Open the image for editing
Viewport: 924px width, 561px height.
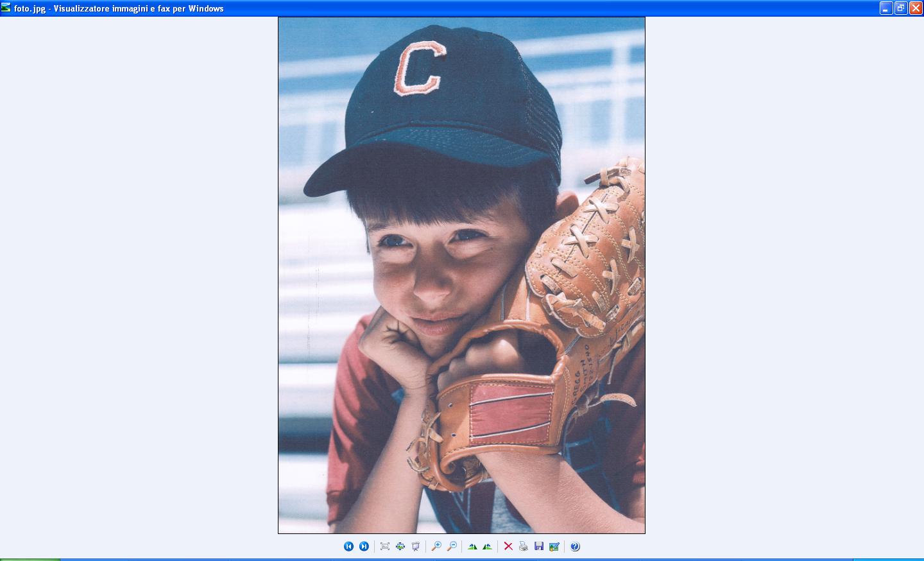[554, 546]
